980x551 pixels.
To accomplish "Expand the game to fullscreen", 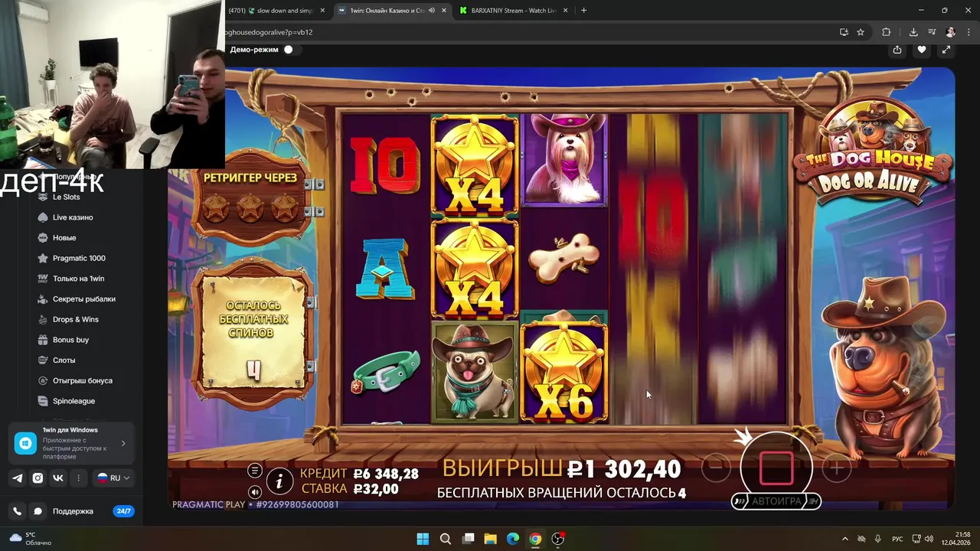I will [x=946, y=50].
